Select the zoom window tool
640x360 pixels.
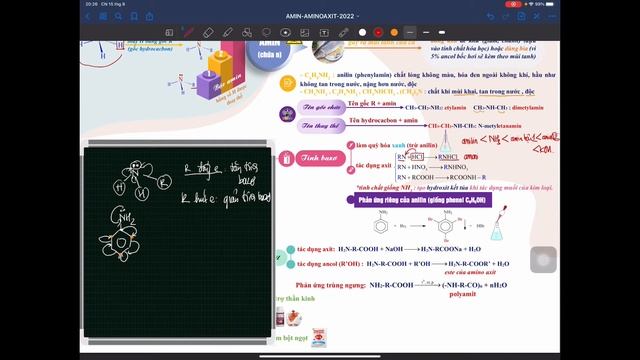coord(169,32)
